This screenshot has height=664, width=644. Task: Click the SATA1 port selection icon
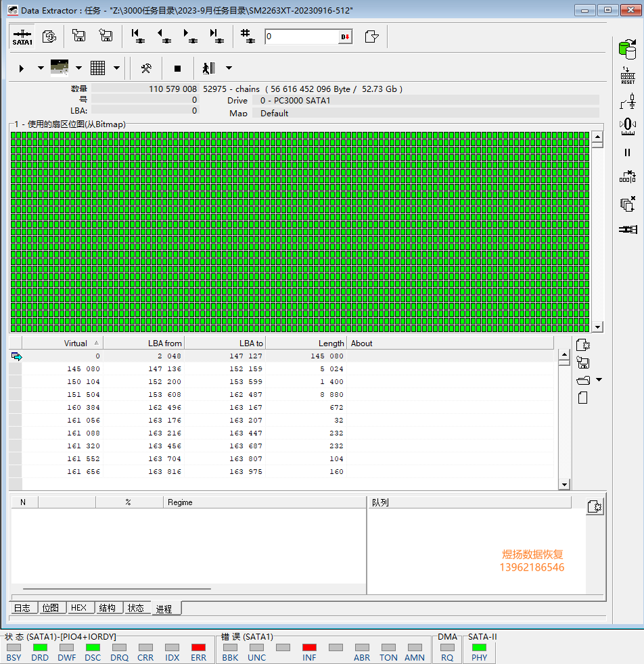tap(22, 37)
